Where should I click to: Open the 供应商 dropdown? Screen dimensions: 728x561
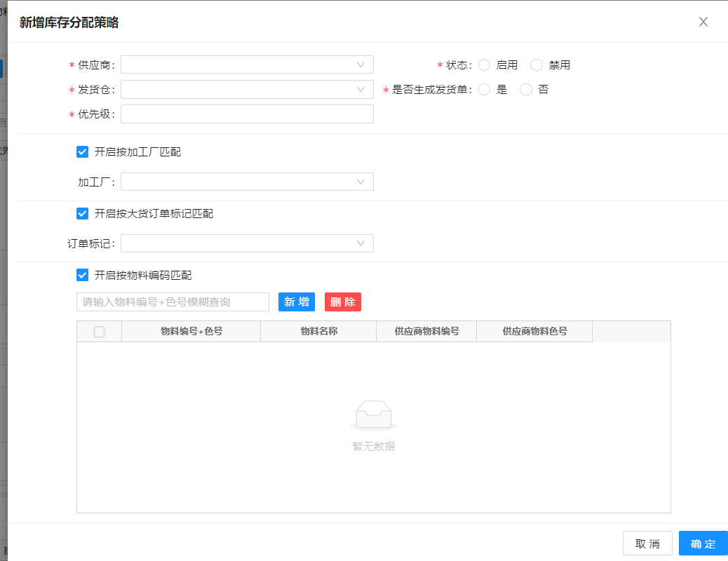247,65
